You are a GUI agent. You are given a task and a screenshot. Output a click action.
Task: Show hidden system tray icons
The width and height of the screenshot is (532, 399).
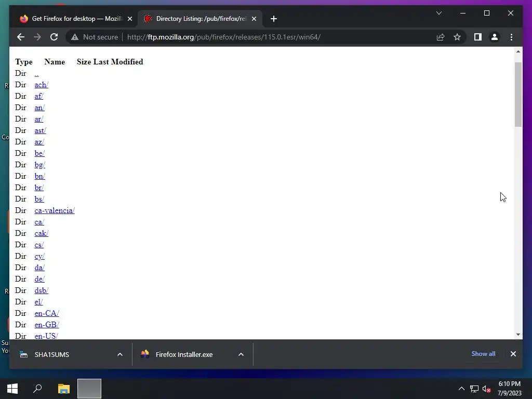(x=461, y=389)
